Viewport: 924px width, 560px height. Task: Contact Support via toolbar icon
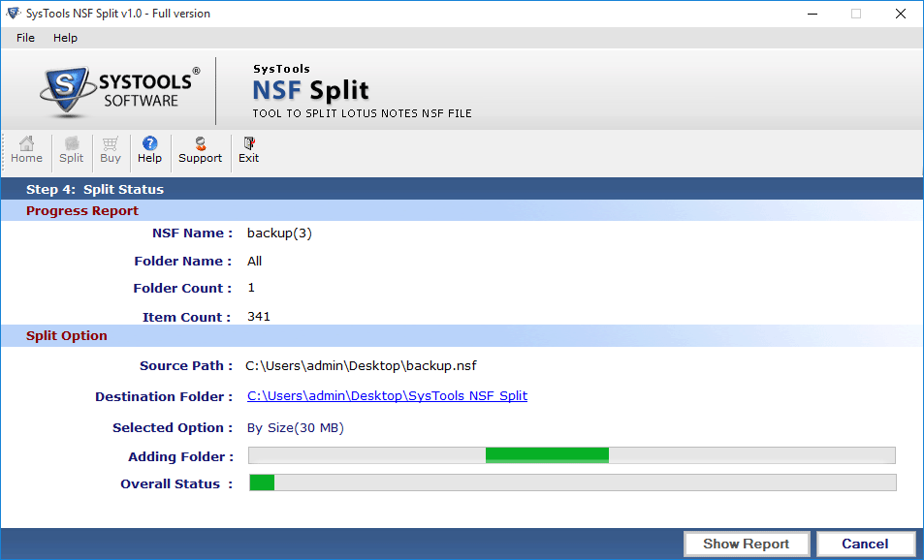point(201,150)
